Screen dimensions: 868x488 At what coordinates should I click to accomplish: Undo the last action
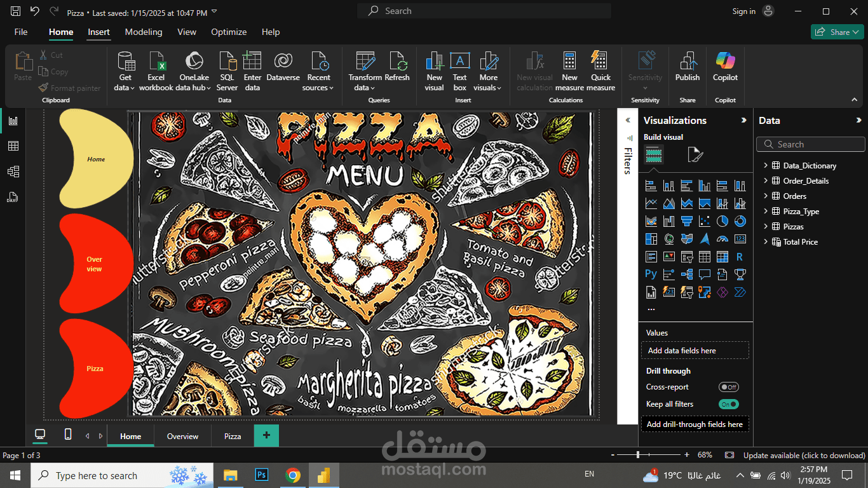coord(35,11)
